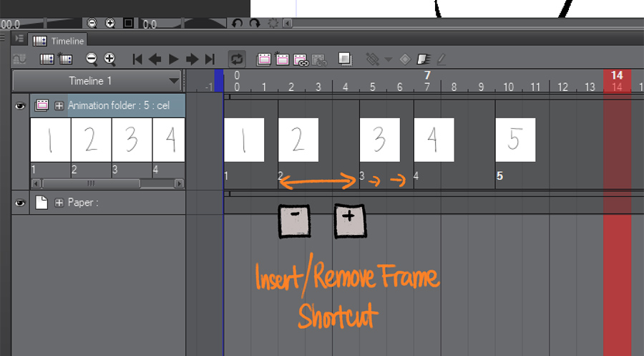Screen dimensions: 644x356
Task: Click the specify cels icon
Action: coord(301,59)
